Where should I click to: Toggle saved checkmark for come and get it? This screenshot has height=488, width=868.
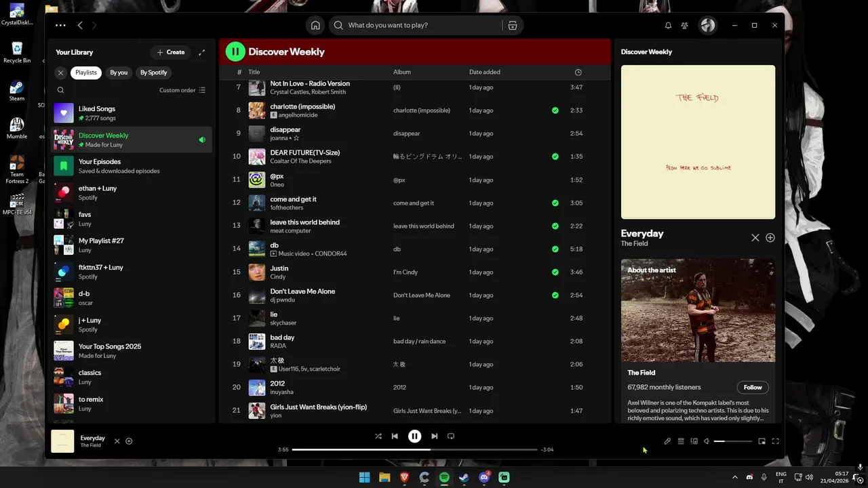click(555, 203)
